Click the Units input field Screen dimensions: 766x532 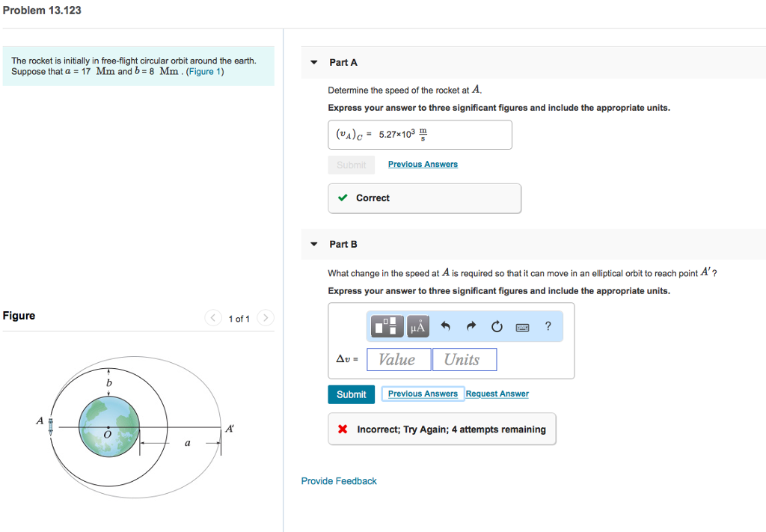pyautogui.click(x=464, y=360)
